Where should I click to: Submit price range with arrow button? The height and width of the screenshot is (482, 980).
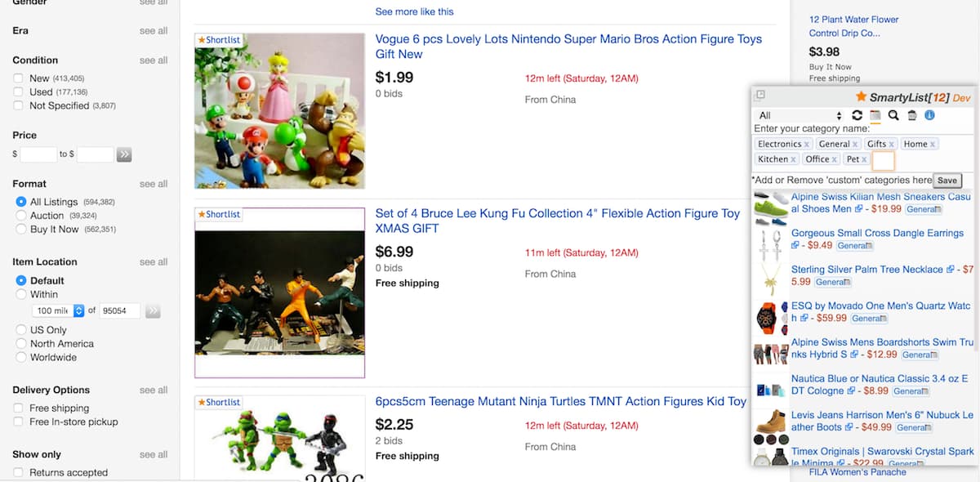tap(124, 154)
